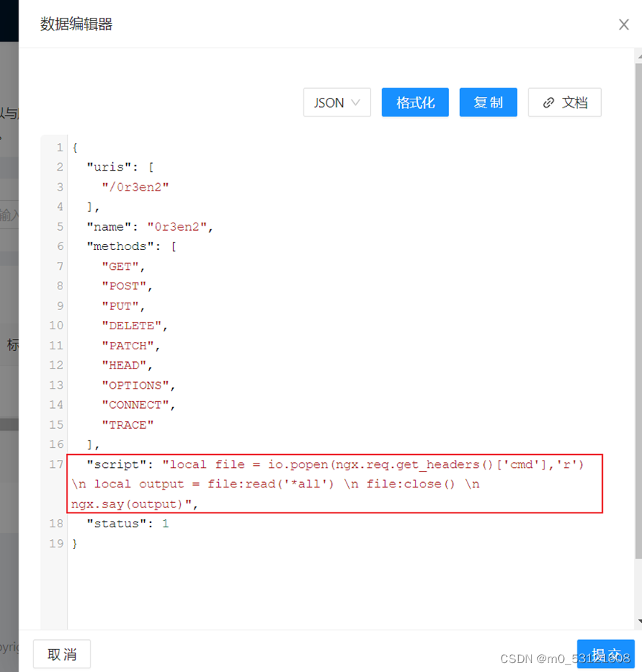Click the scrollbar up arrow

pyautogui.click(x=639, y=56)
